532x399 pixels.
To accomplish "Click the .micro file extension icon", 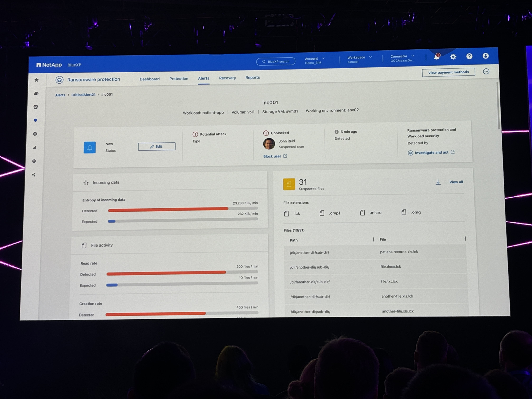I will coord(362,213).
